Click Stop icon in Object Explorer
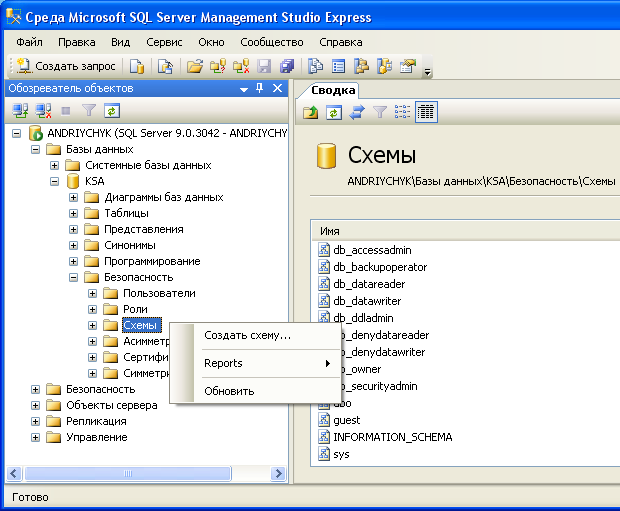 point(66,111)
